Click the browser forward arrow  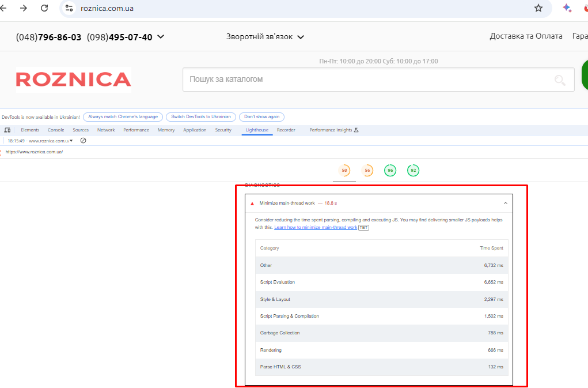click(23, 8)
